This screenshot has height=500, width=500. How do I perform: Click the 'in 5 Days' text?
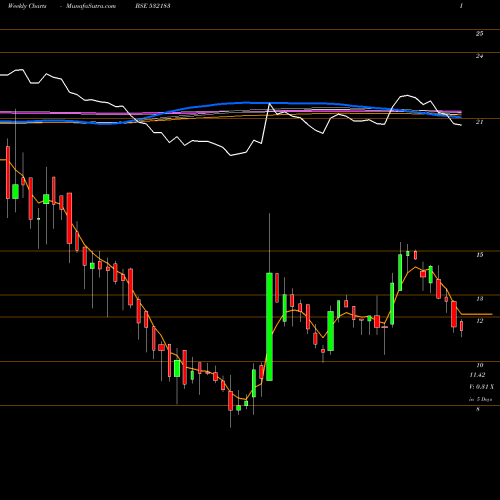(481, 399)
